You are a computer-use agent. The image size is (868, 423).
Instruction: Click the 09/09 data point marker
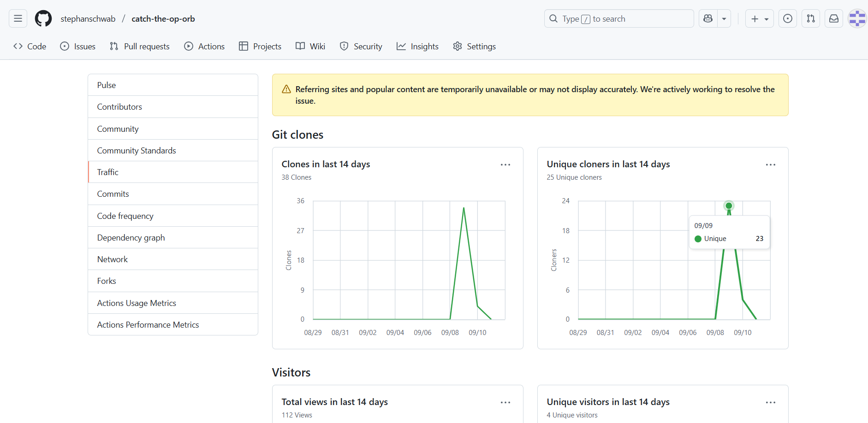tap(729, 206)
